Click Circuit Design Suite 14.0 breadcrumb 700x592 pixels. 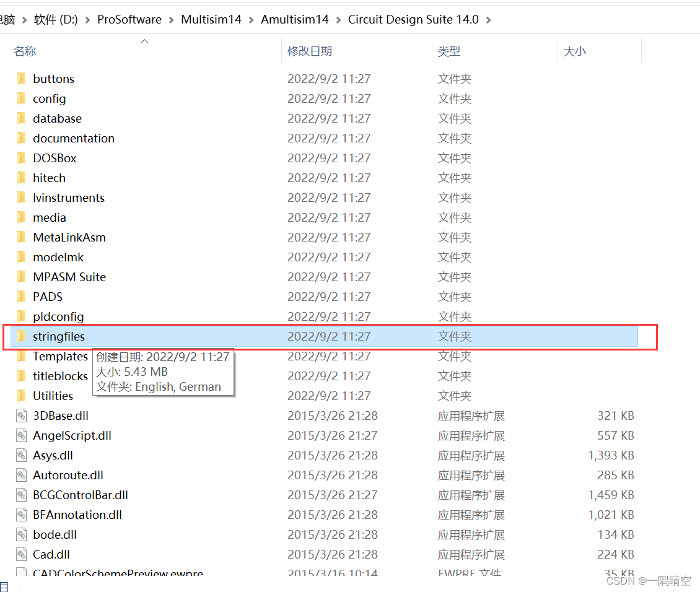413,20
